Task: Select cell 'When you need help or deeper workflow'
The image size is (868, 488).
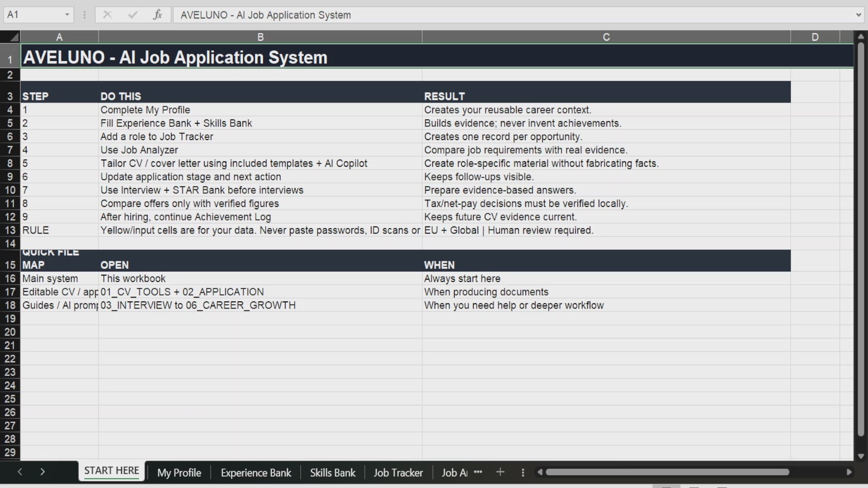Action: coord(606,305)
